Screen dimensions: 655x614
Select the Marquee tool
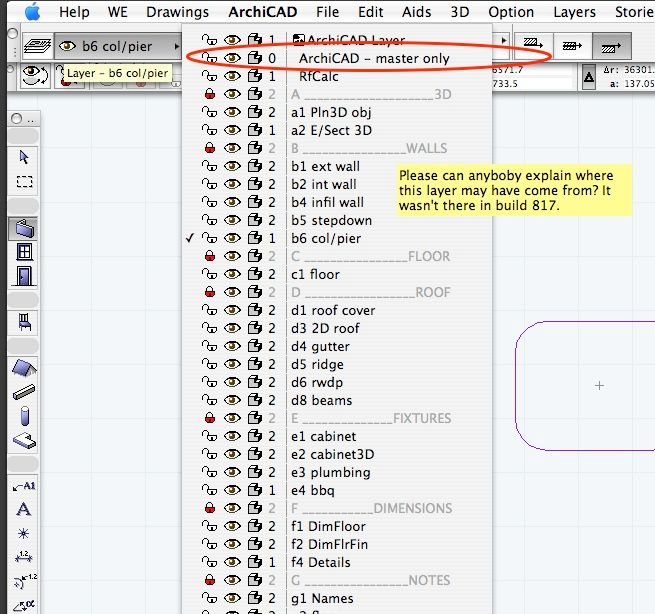24,182
